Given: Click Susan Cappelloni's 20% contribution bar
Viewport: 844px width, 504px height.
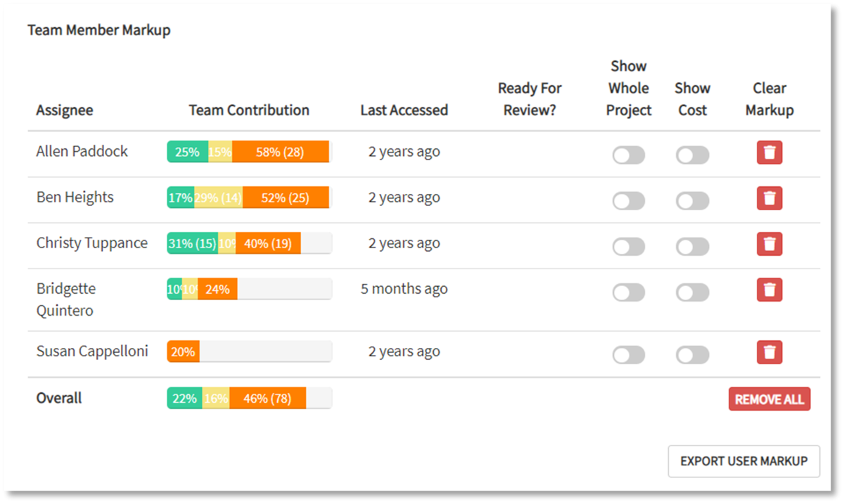Looking at the screenshot, I should (183, 351).
